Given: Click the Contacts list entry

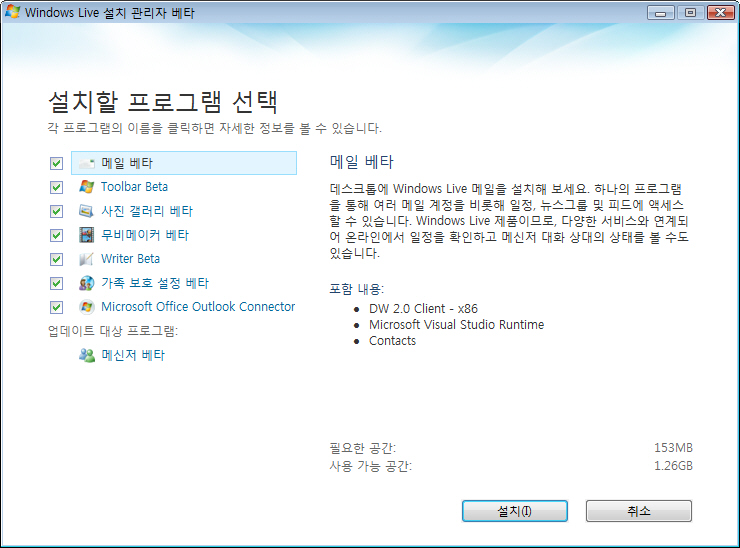Looking at the screenshot, I should click(x=393, y=341).
